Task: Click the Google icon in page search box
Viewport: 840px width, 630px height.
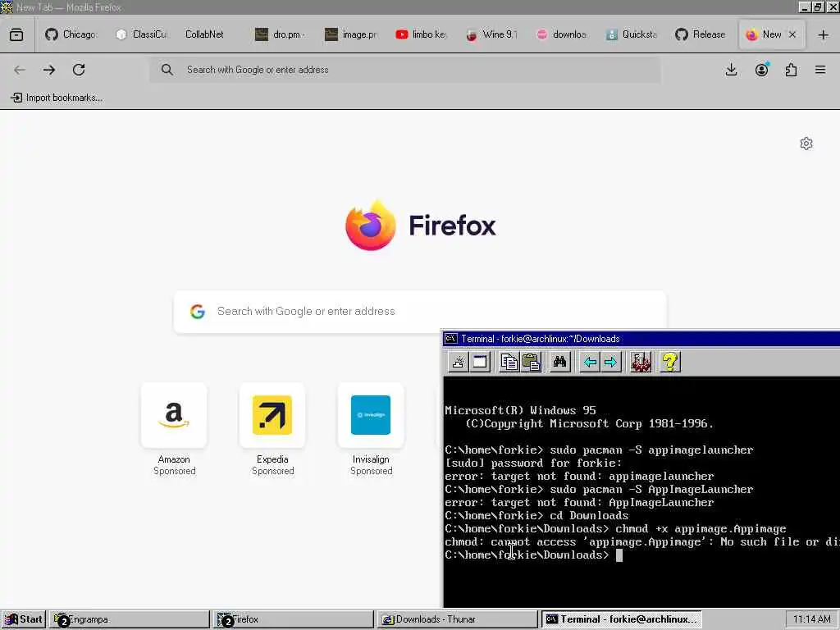Action: (198, 311)
